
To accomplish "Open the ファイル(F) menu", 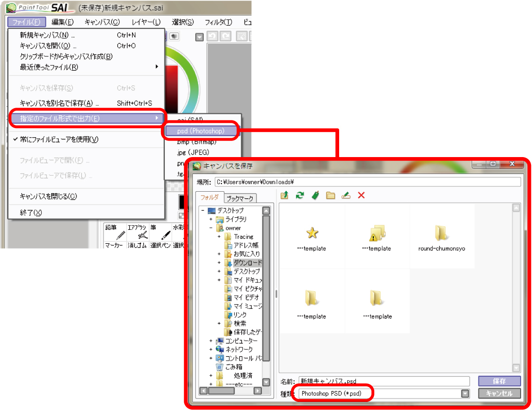I will 27,22.
